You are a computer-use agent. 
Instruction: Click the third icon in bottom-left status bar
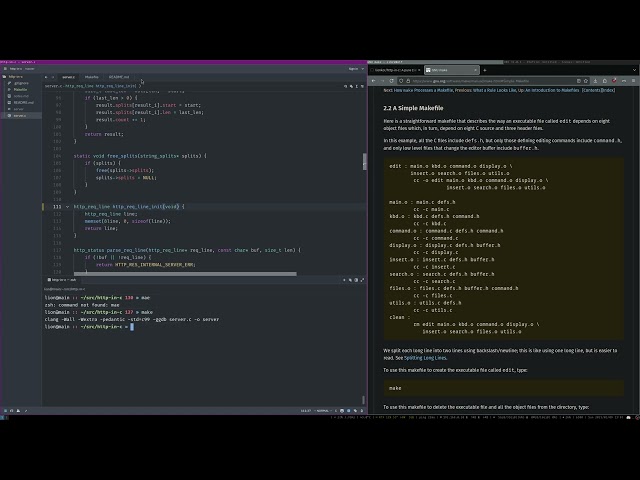tap(18, 411)
